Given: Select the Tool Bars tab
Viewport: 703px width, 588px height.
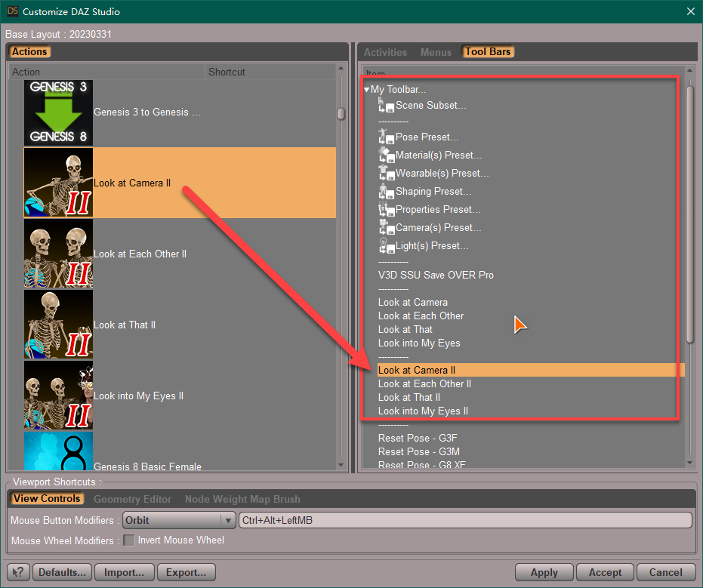Looking at the screenshot, I should click(487, 51).
